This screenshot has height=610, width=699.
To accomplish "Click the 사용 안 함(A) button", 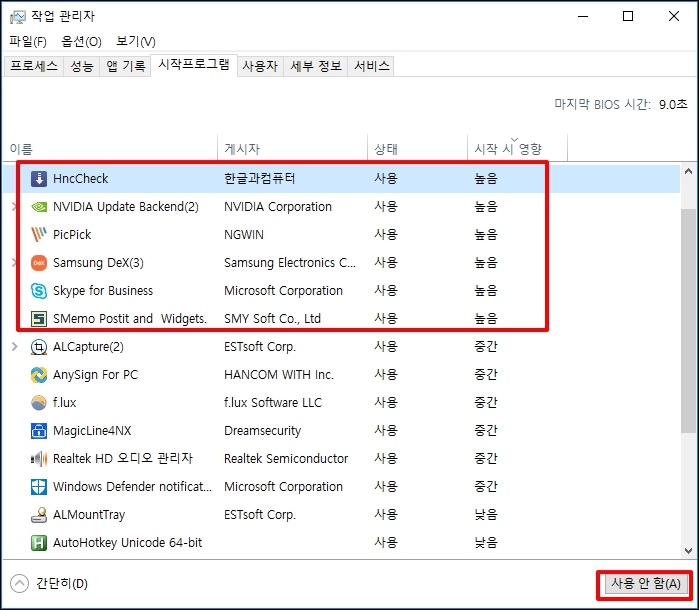I will 646,584.
